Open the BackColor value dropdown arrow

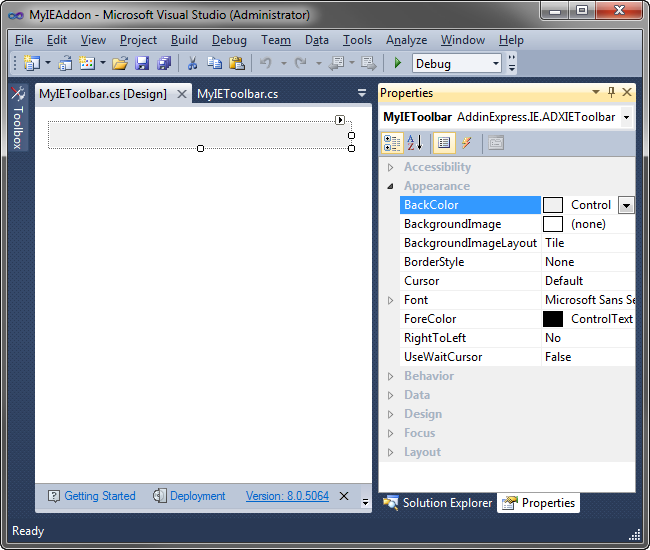626,205
